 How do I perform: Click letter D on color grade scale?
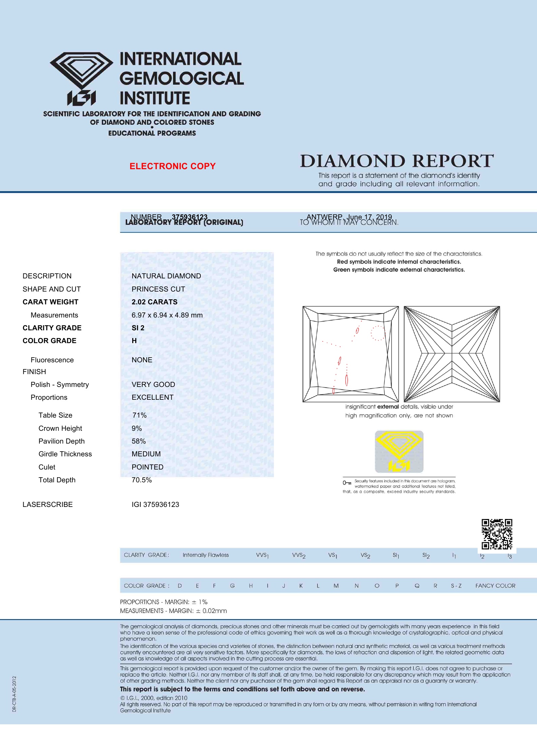(x=180, y=586)
